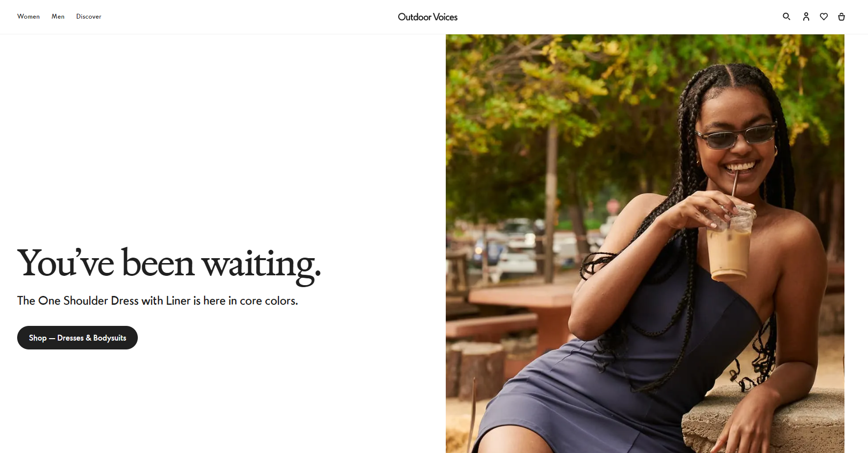Click the iced coffee cup in the photo
Viewport: 868px width, 453px height.
coord(730,245)
